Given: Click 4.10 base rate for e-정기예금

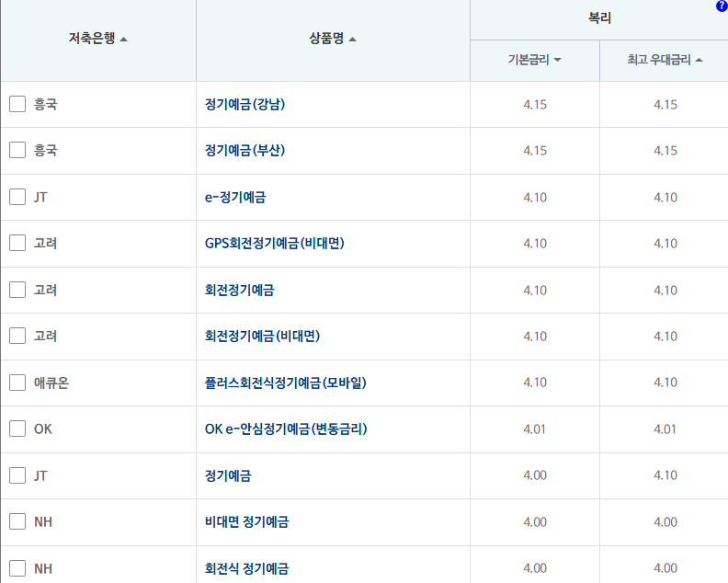Looking at the screenshot, I should coord(535,198).
